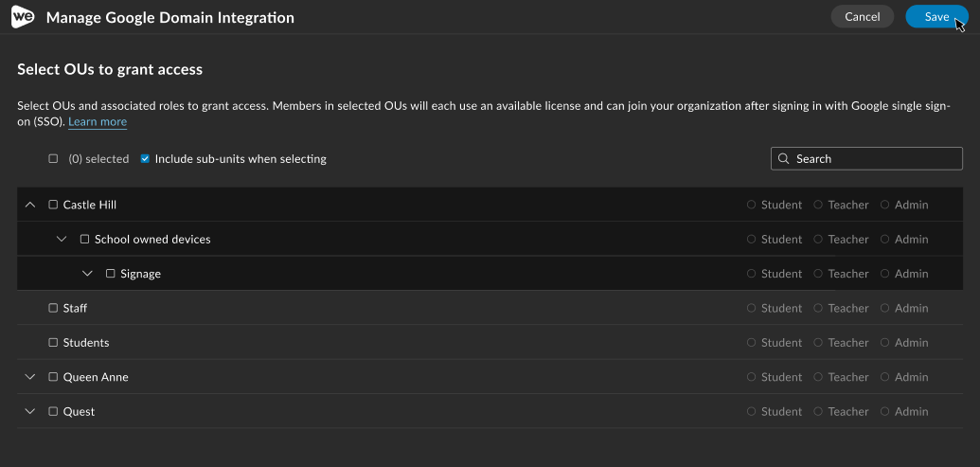Screen dimensions: 980x467
Task: Uncheck Include sub-units when selecting
Action: coord(145,159)
